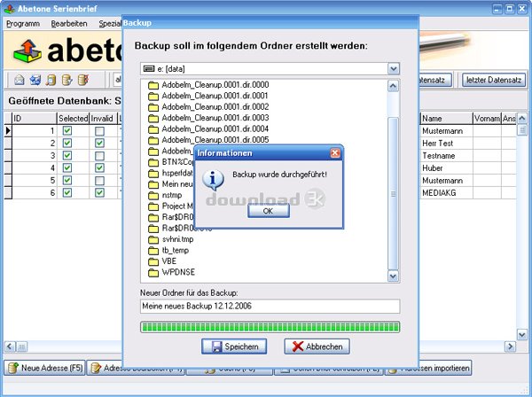The image size is (532, 397).
Task: Enable Invalid checkbox for ID 1
Action: coord(99,131)
